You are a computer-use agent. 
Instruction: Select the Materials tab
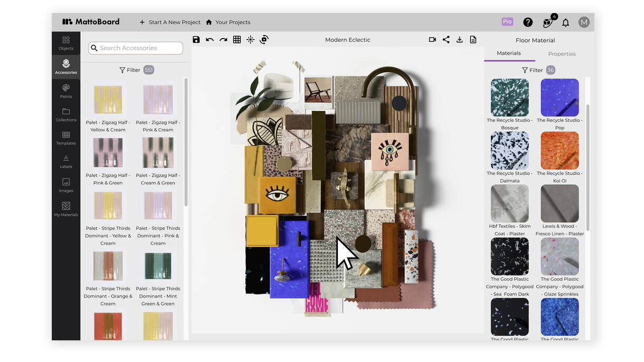pos(509,53)
